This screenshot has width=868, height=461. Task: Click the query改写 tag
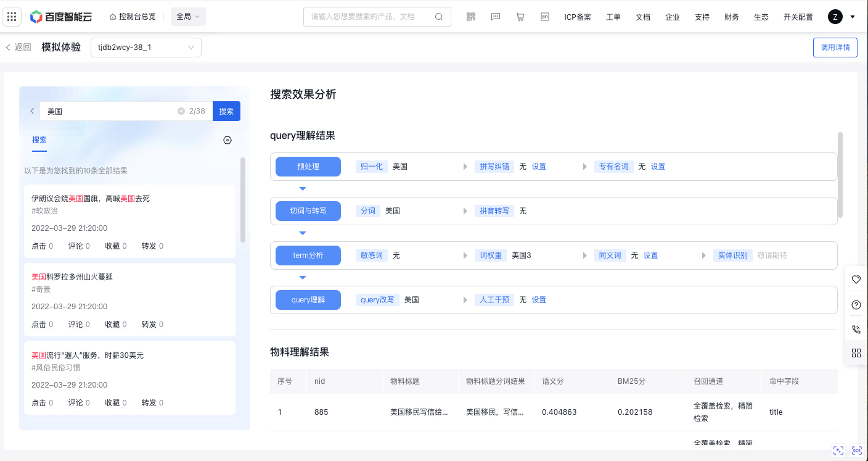[x=377, y=300]
